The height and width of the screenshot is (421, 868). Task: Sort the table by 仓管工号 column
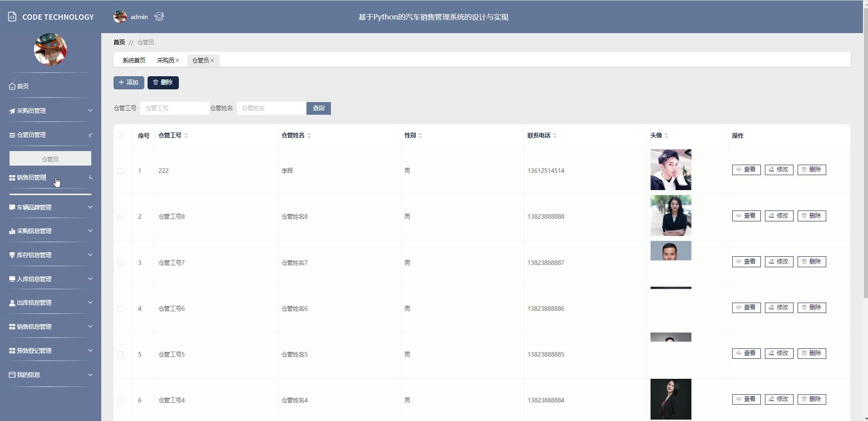(x=186, y=136)
